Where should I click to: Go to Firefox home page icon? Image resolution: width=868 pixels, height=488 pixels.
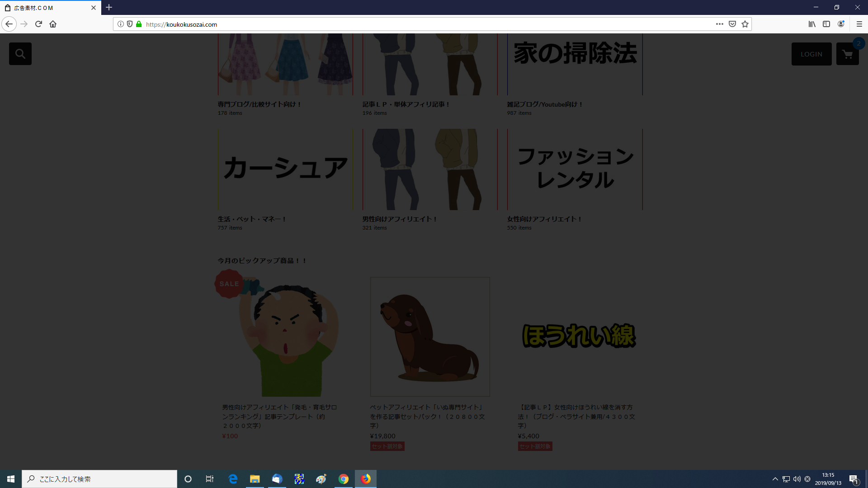coord(53,24)
